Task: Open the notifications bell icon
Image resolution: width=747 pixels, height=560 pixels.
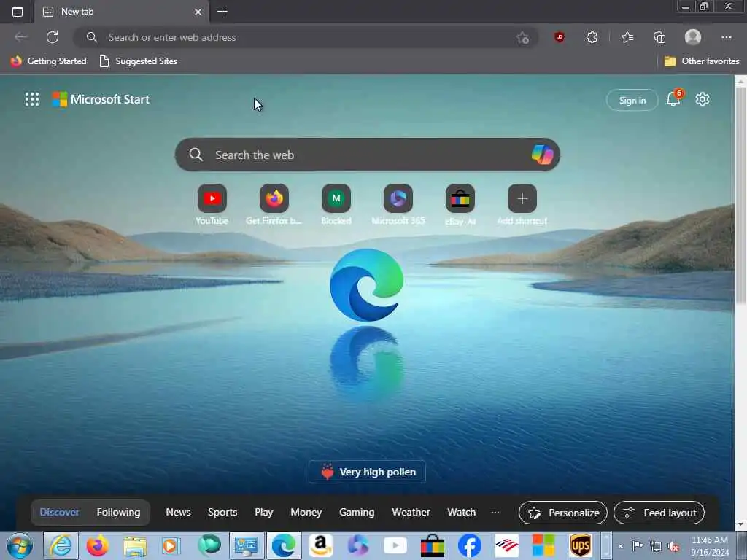Action: (x=673, y=99)
